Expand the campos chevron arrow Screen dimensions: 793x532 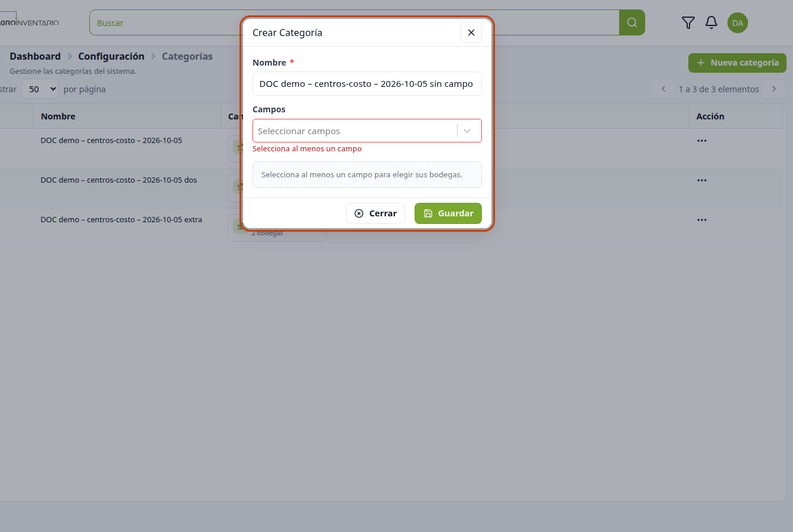click(x=467, y=131)
